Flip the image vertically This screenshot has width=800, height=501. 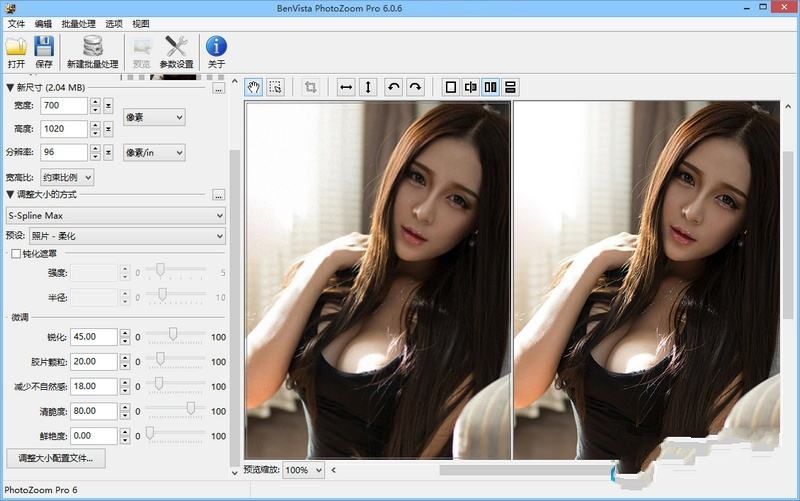pos(368,87)
